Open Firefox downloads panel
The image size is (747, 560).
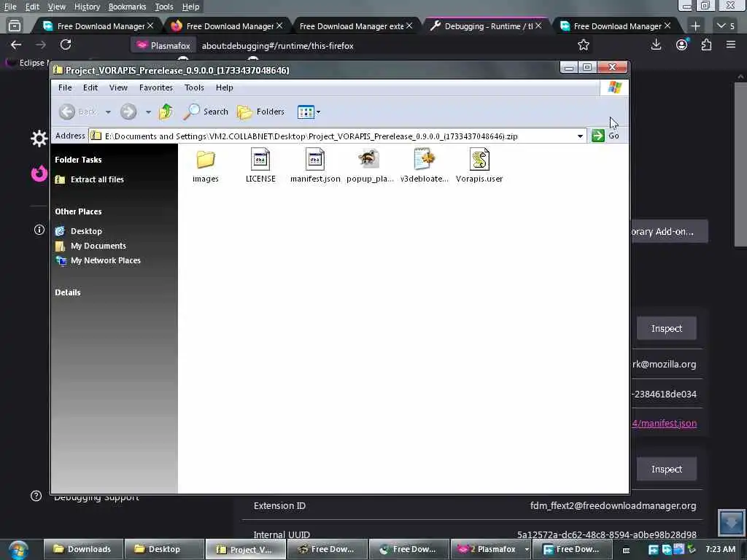coord(656,44)
